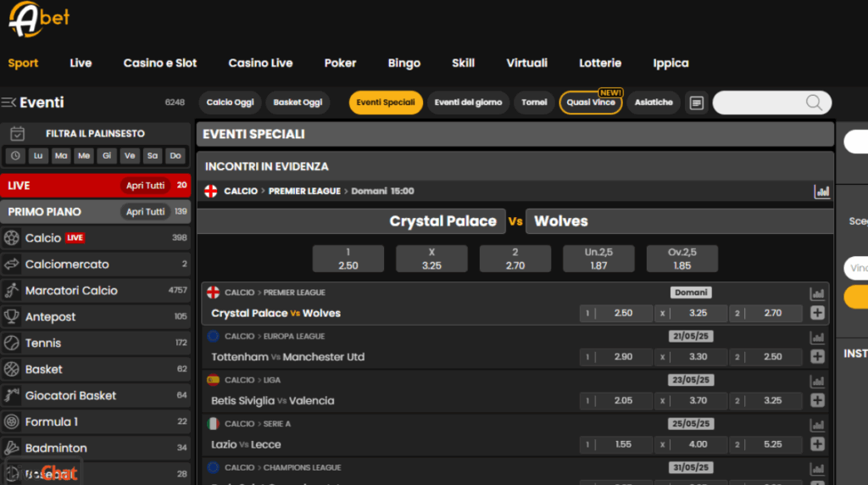The width and height of the screenshot is (868, 485).
Task: Show more markets for Crystal Palace Vs Wolves
Action: tap(818, 313)
